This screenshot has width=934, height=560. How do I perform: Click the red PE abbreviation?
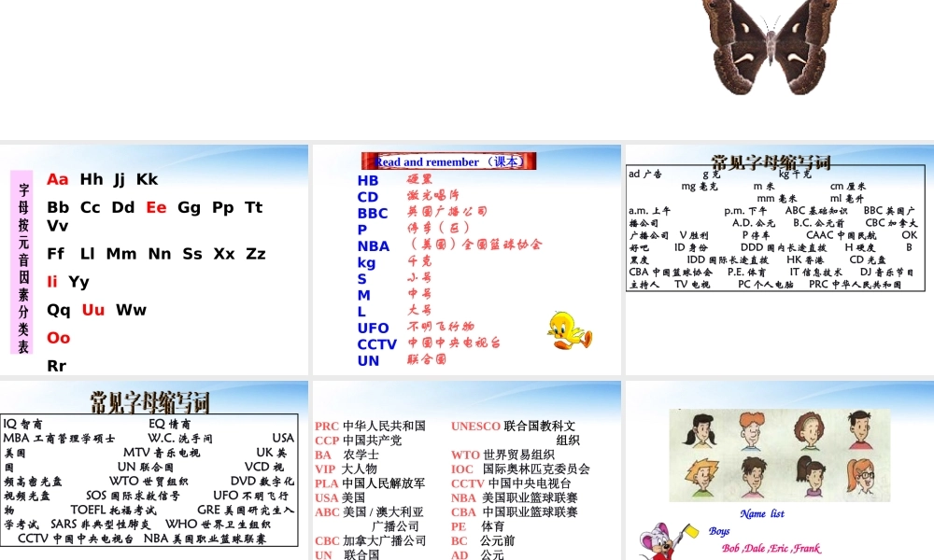click(458, 526)
